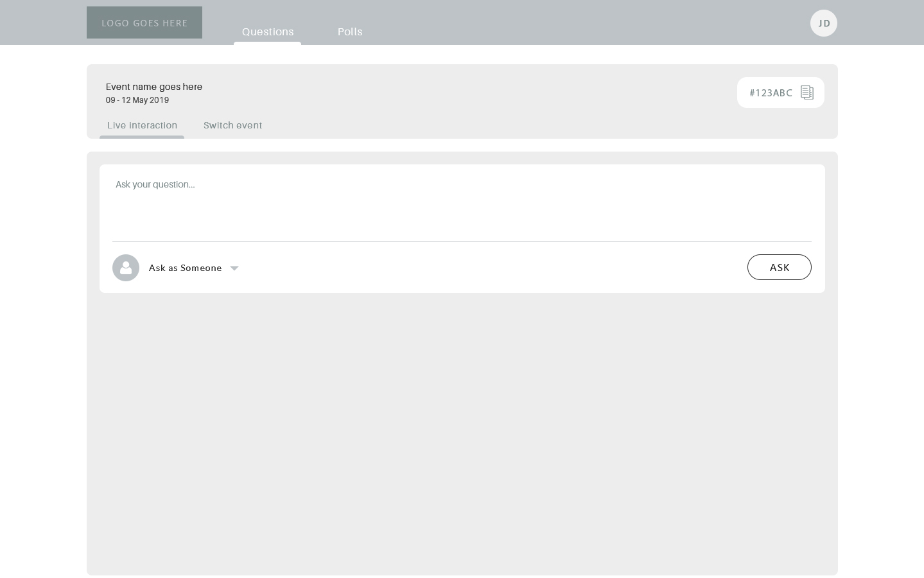Click the copy icon beside #123ABC
Viewport: 924px width, 578px height.
[807, 92]
